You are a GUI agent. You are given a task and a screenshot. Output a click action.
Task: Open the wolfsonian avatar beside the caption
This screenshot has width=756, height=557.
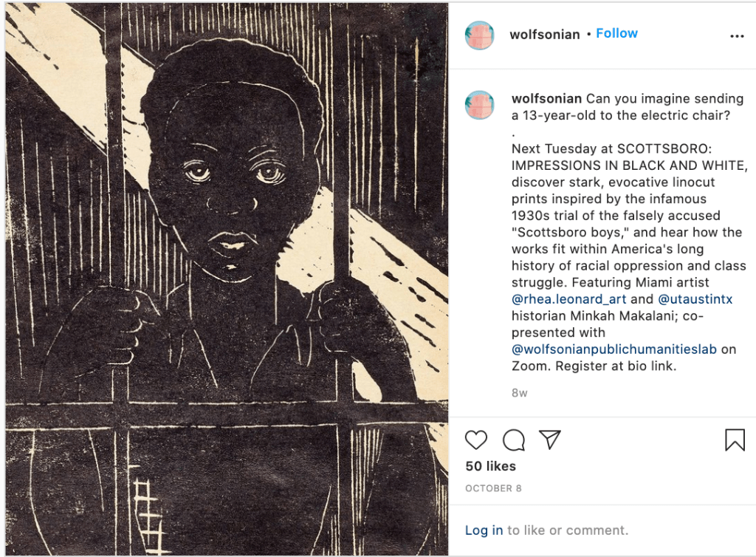(479, 105)
